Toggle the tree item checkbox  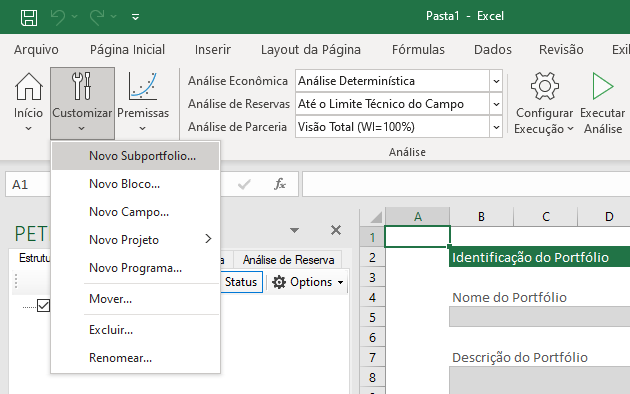pyautogui.click(x=43, y=306)
